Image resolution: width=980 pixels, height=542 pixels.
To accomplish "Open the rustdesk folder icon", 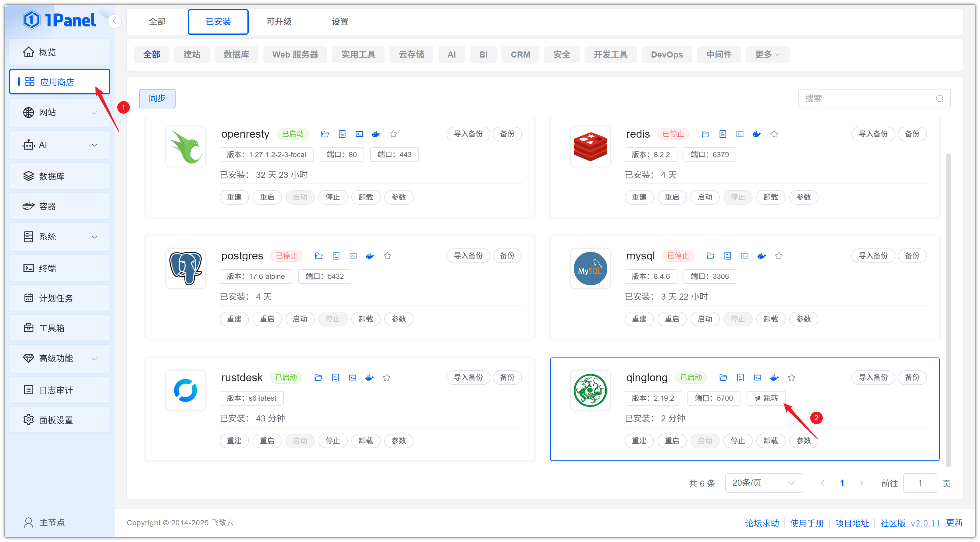I will 318,378.
